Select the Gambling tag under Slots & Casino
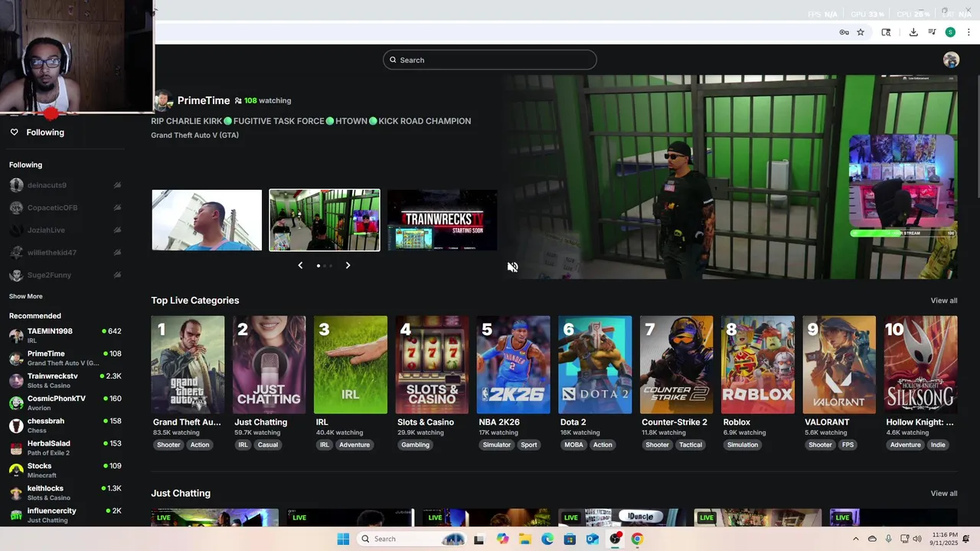 (416, 445)
